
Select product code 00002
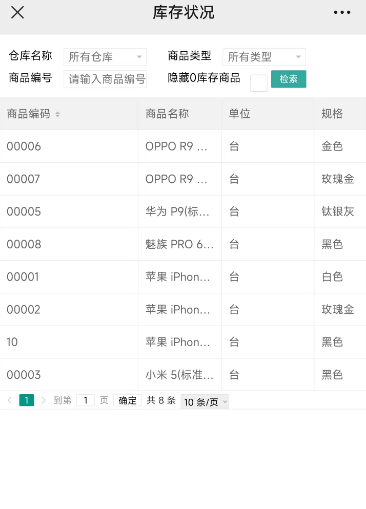[x=23, y=310]
